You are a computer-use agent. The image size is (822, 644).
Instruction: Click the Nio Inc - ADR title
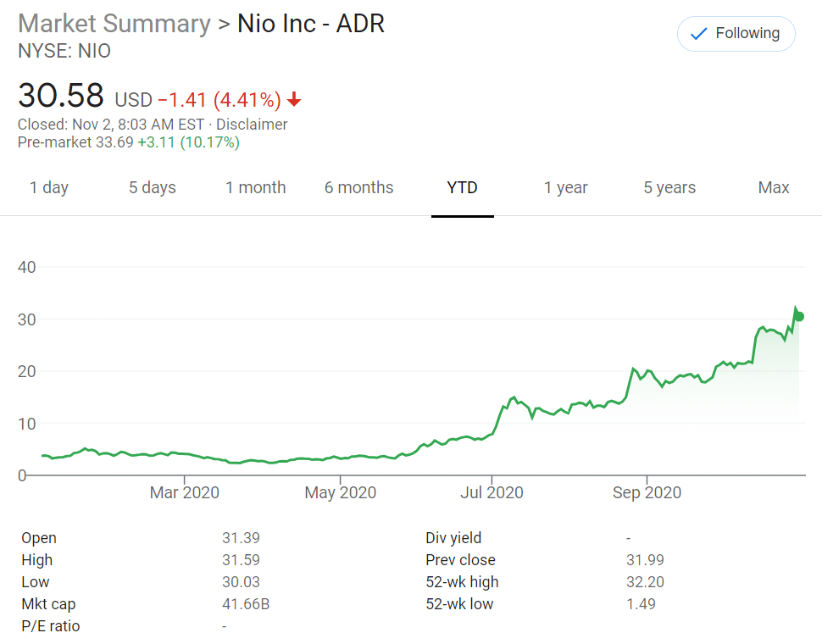311,24
